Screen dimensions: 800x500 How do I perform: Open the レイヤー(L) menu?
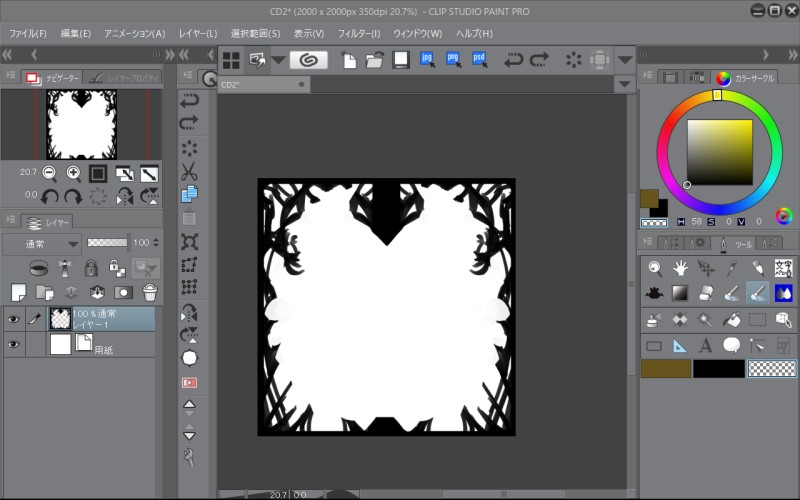coord(197,33)
